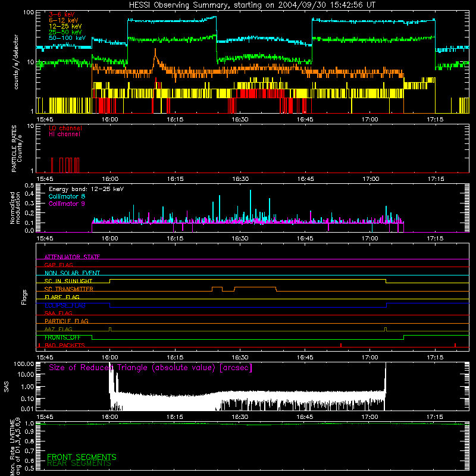Screen dimensions: 476x476
Task: Click the counts/s/detector y-axis label
Action: click(x=16, y=62)
